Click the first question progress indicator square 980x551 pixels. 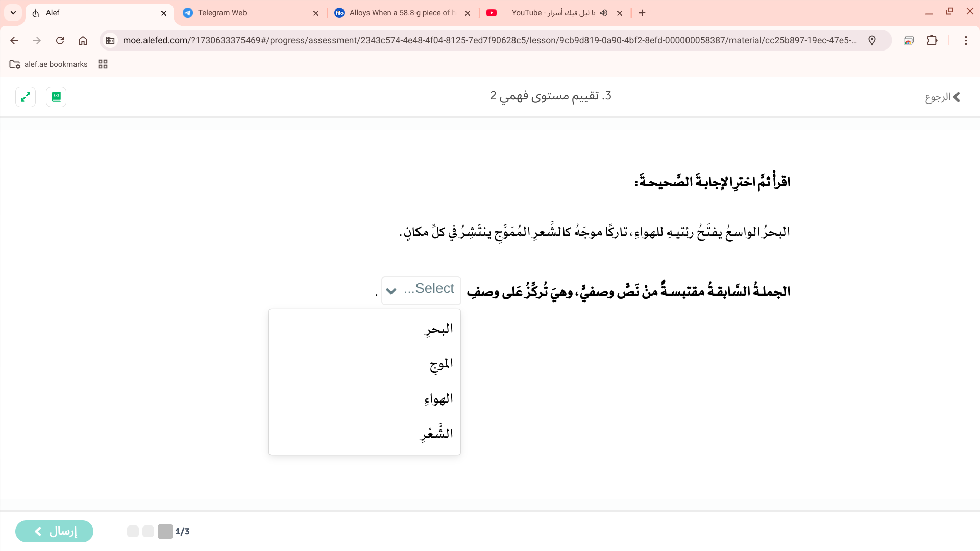tap(165, 531)
